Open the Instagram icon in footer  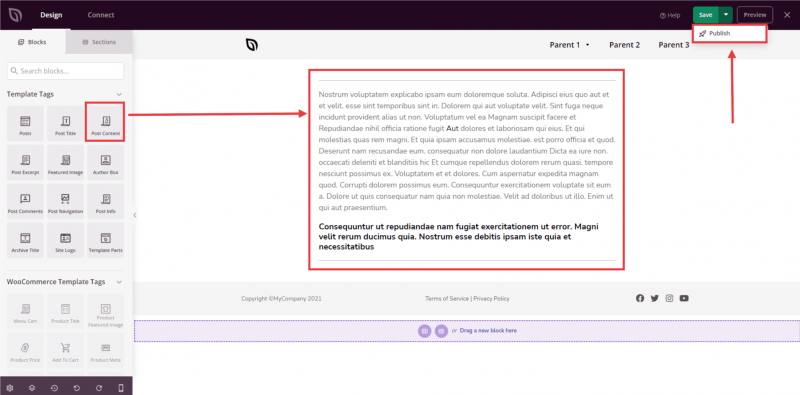pos(669,299)
